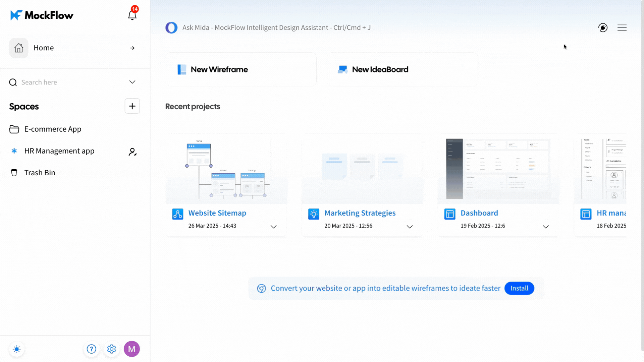Toggle light/dark theme sun icon
Image resolution: width=644 pixels, height=362 pixels.
[17, 349]
